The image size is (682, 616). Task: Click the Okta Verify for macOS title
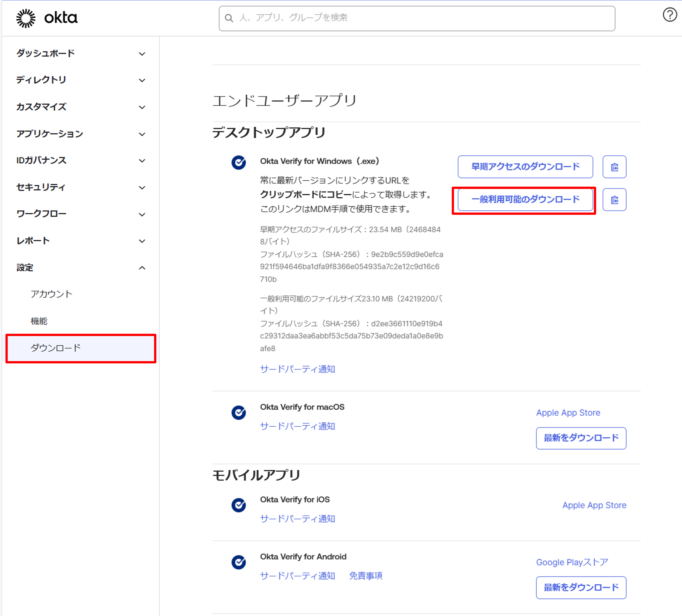click(x=302, y=407)
